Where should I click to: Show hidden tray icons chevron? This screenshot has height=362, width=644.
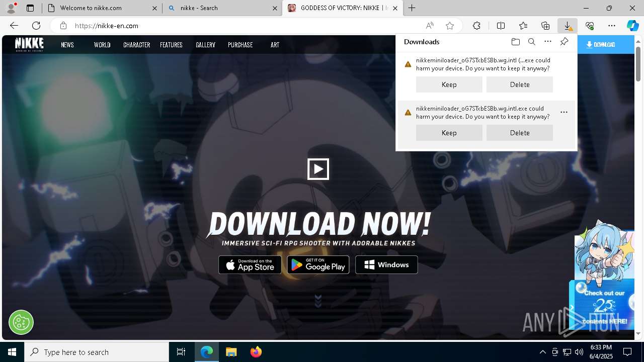[x=542, y=352]
